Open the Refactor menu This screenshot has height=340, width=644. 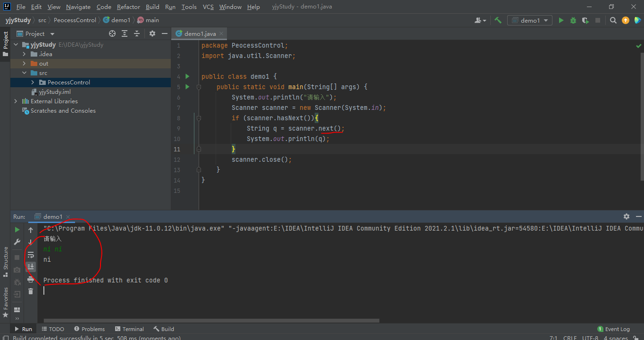[128, 7]
